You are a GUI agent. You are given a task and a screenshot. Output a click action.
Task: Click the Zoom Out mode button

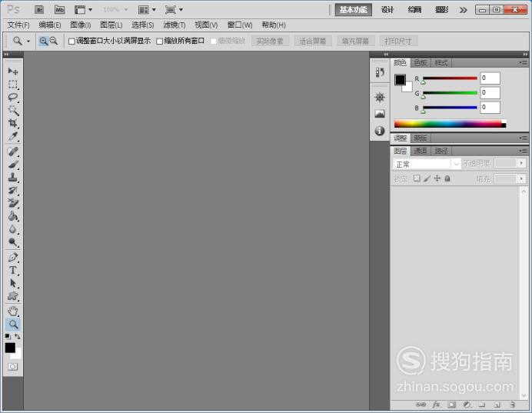point(54,41)
